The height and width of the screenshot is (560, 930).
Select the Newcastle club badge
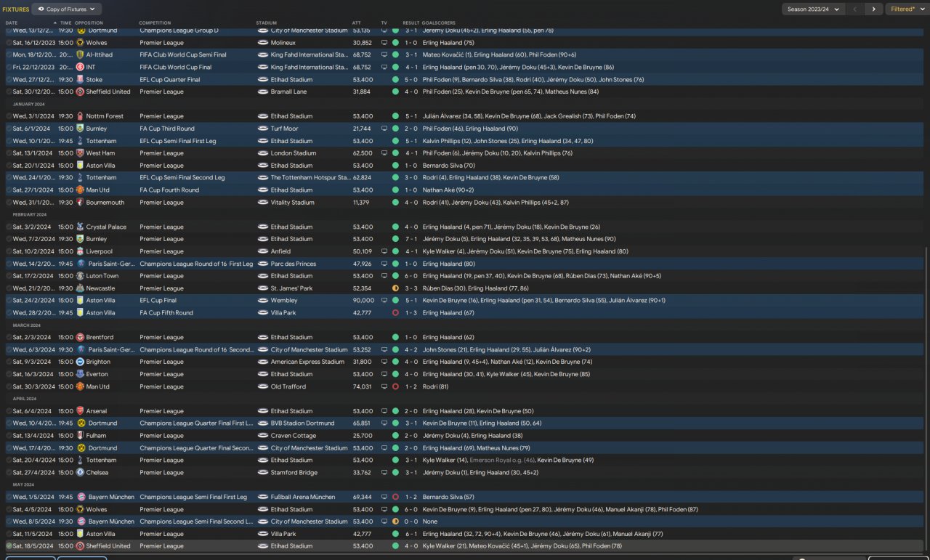pyautogui.click(x=80, y=288)
